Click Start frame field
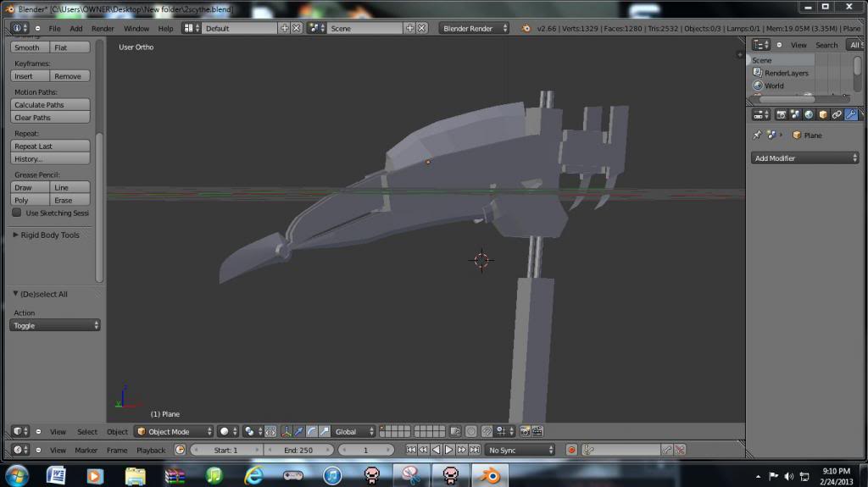 225,450
